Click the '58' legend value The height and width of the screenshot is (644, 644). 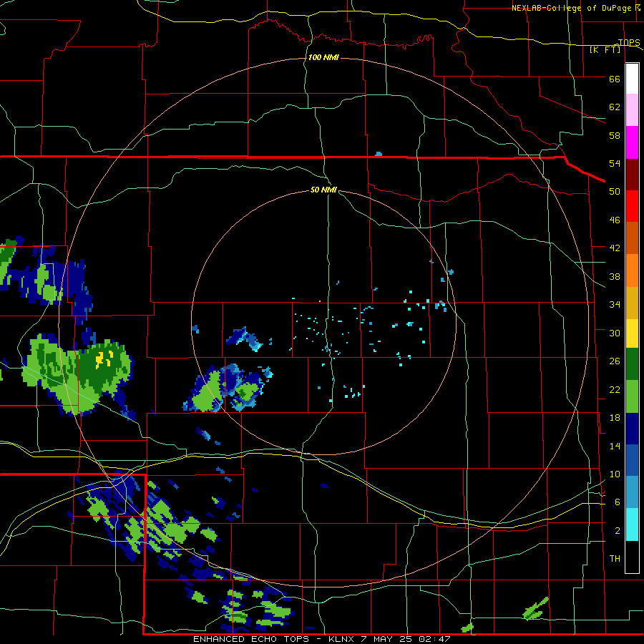click(x=615, y=135)
